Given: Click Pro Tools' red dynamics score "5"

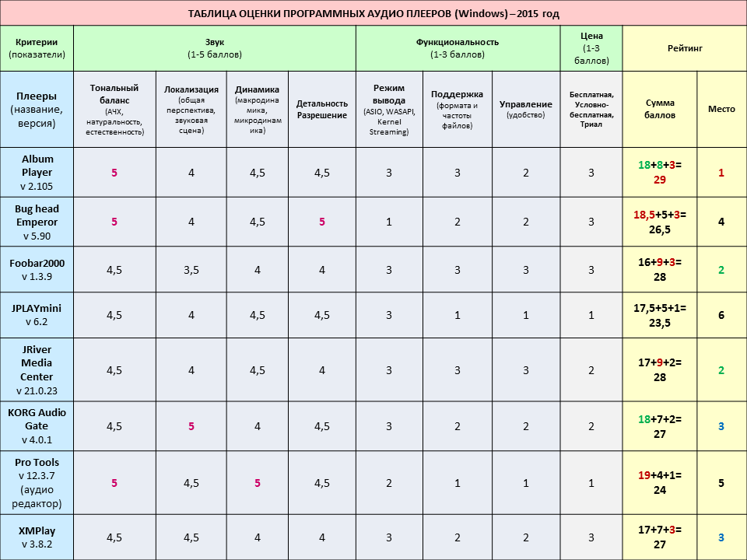Looking at the screenshot, I should (258, 483).
